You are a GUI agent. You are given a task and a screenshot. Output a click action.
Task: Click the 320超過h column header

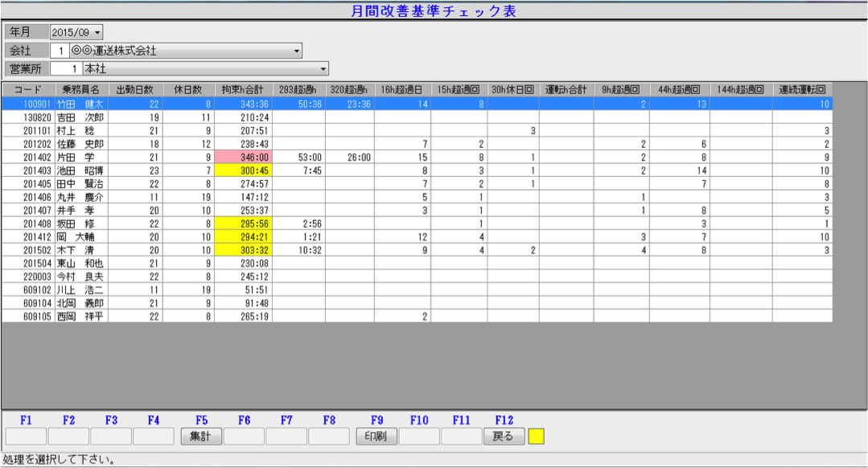click(349, 89)
